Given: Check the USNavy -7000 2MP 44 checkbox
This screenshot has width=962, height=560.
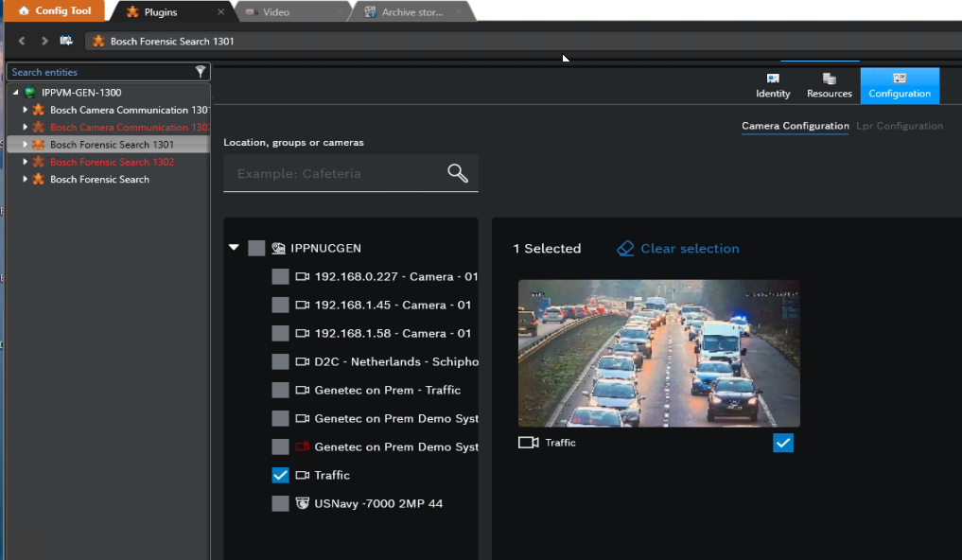Looking at the screenshot, I should [280, 503].
